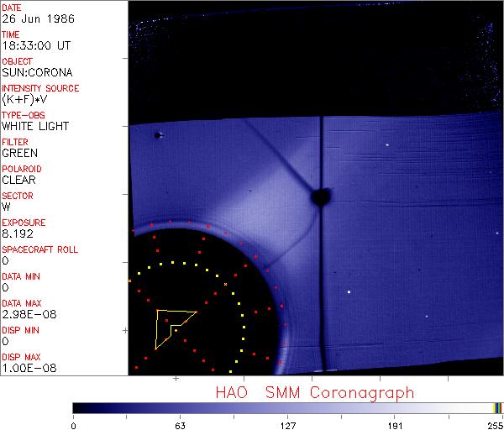Click the 63 label under the colorbar
The image size is (504, 430).
(180, 424)
